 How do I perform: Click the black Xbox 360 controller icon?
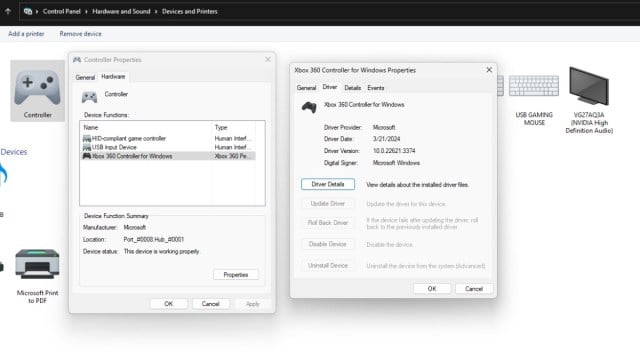tap(309, 107)
